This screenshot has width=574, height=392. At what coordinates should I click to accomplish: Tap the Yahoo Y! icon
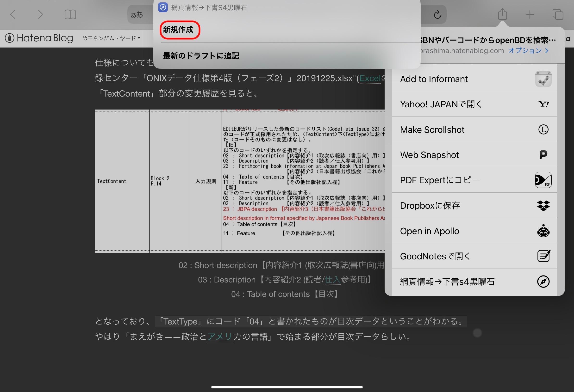click(543, 104)
